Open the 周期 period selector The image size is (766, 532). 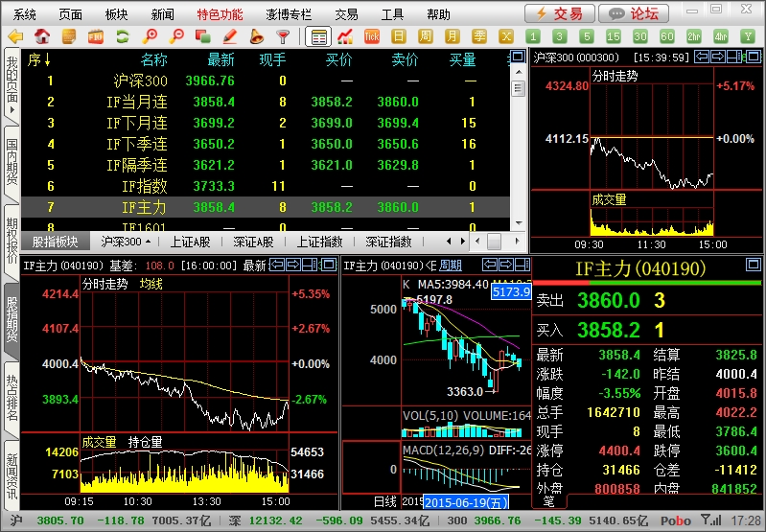coord(451,266)
